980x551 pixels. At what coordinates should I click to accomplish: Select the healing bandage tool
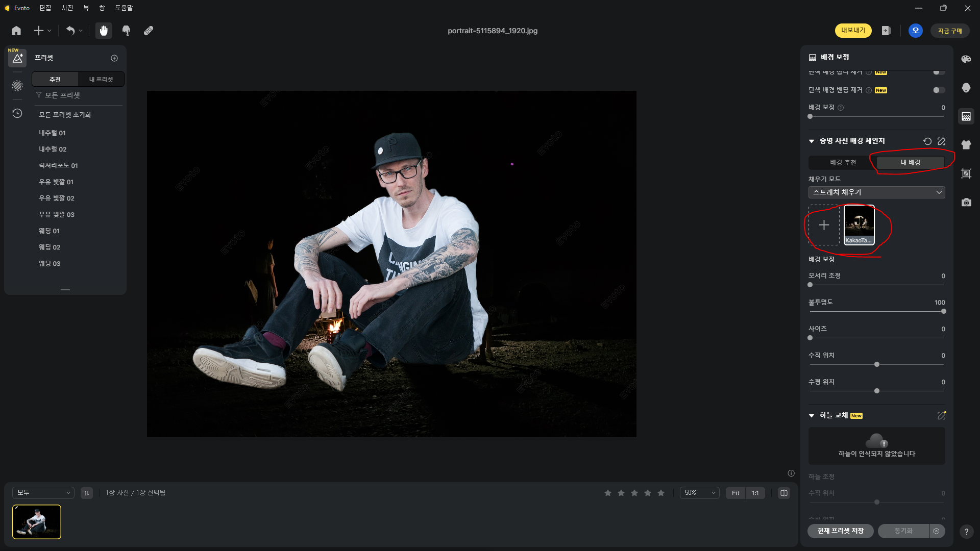coord(149,31)
